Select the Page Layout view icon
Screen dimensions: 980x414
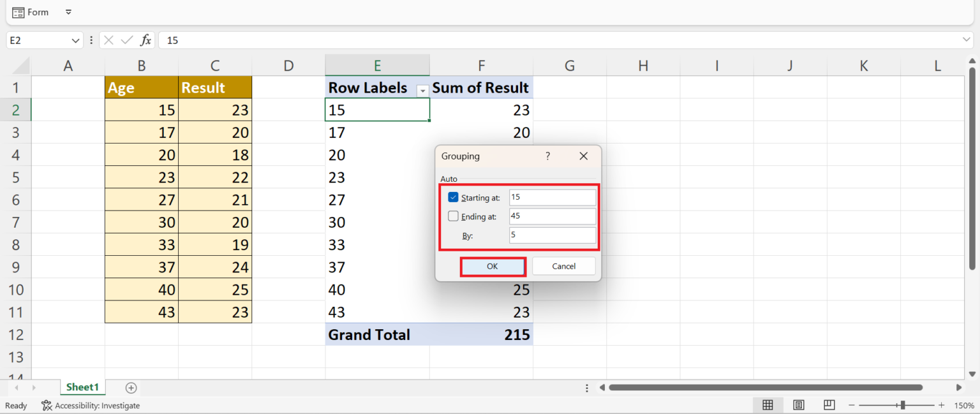pos(798,405)
